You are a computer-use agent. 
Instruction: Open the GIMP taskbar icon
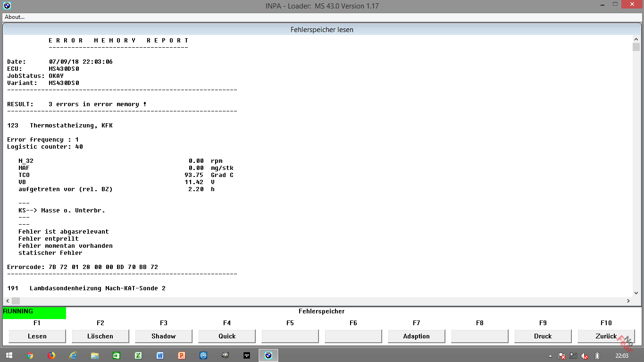click(x=225, y=355)
